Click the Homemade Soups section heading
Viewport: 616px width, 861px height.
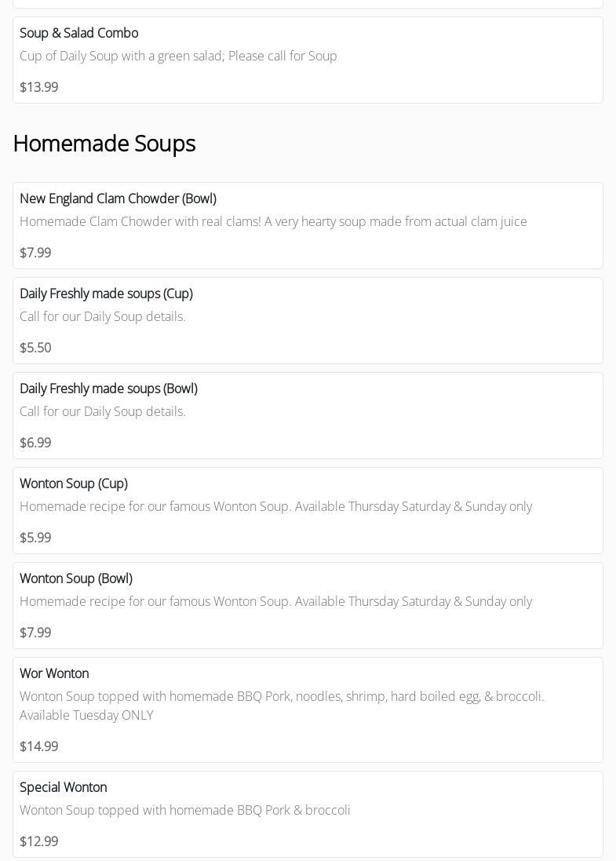click(x=104, y=144)
